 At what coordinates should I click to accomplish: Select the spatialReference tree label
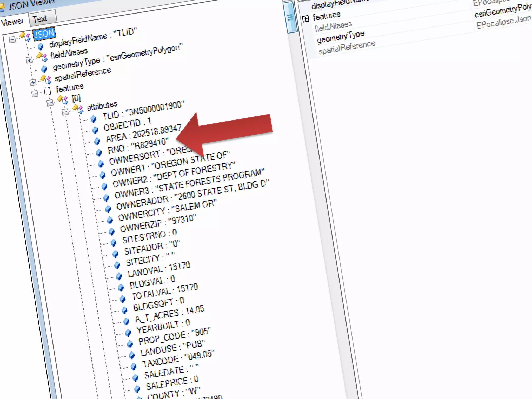click(x=83, y=74)
